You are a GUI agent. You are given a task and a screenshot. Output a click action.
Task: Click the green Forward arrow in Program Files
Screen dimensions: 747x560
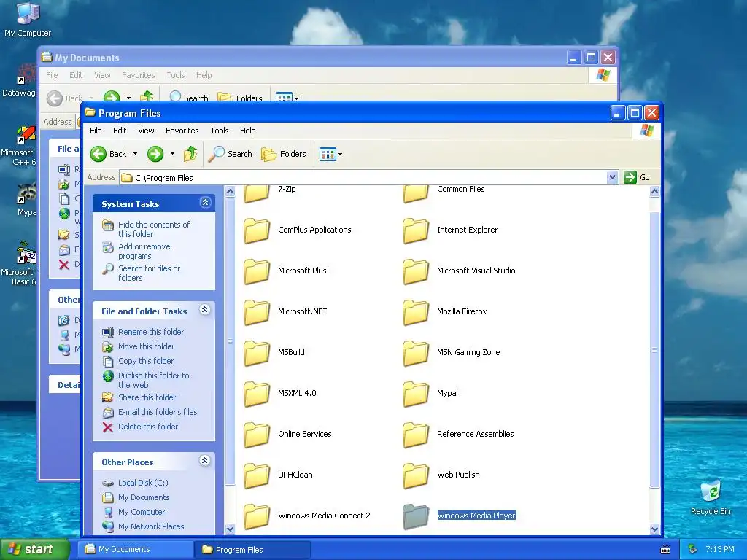[x=155, y=154]
